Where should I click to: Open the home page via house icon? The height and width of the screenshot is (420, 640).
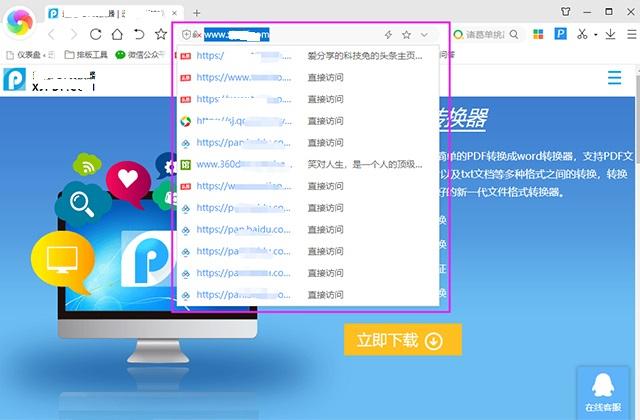pyautogui.click(x=117, y=34)
